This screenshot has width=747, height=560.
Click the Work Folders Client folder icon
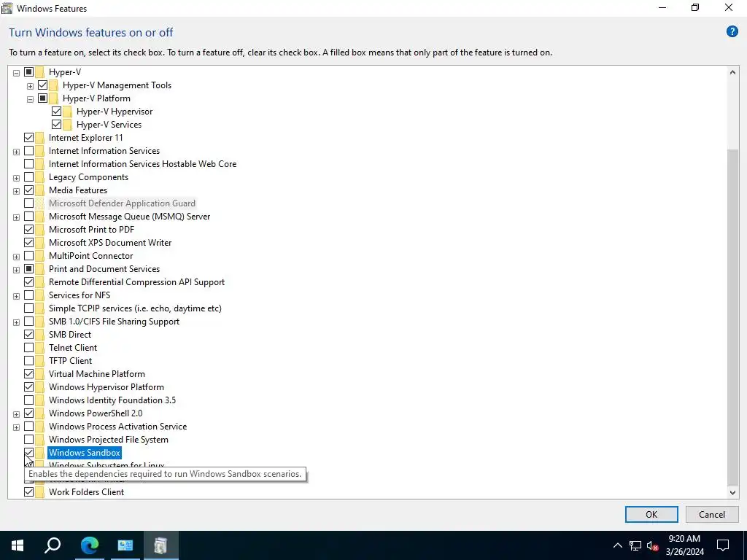tap(40, 492)
